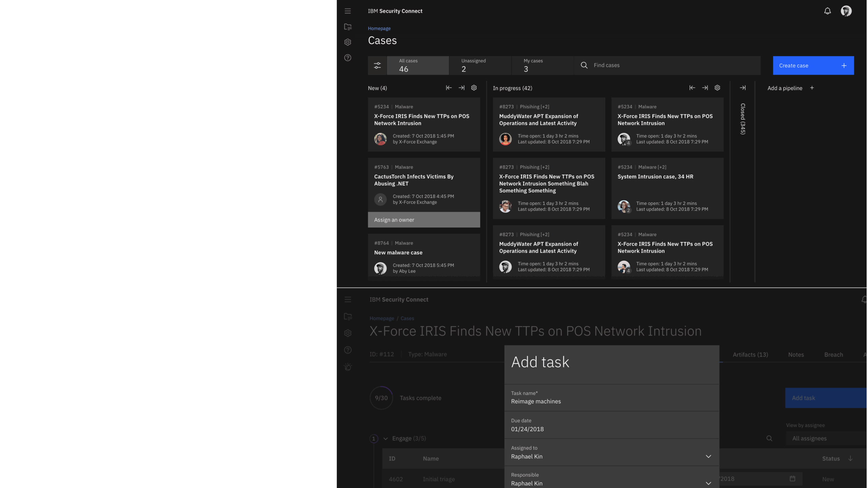This screenshot has width=868, height=488.
Task: Click step 1 circle beside Engage
Action: point(373,439)
